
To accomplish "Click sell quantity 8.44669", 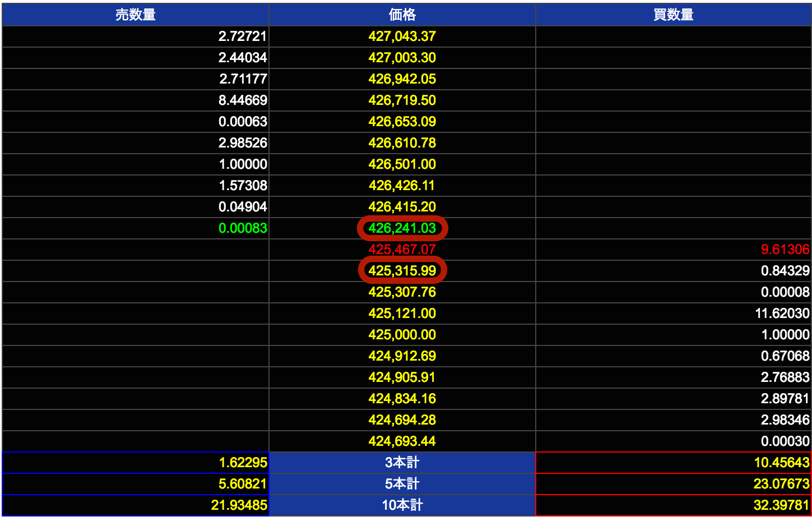I will (243, 100).
